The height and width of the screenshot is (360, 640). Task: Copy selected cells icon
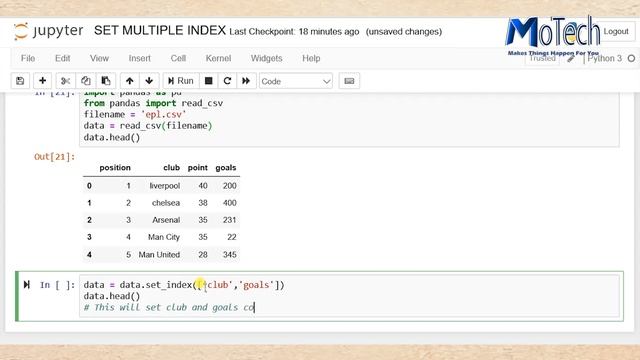click(x=85, y=81)
